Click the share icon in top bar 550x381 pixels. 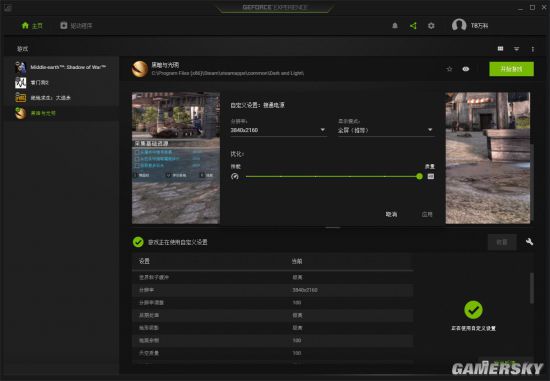point(413,26)
